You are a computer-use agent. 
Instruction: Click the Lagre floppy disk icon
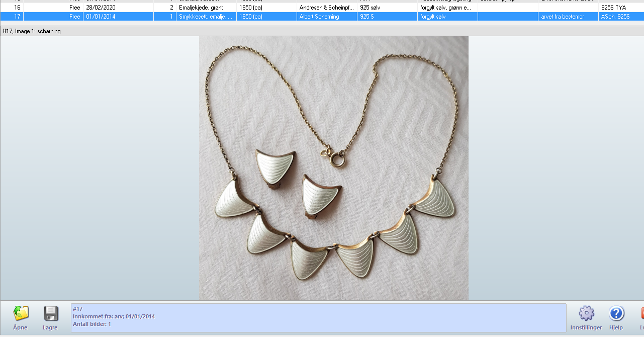point(50,314)
